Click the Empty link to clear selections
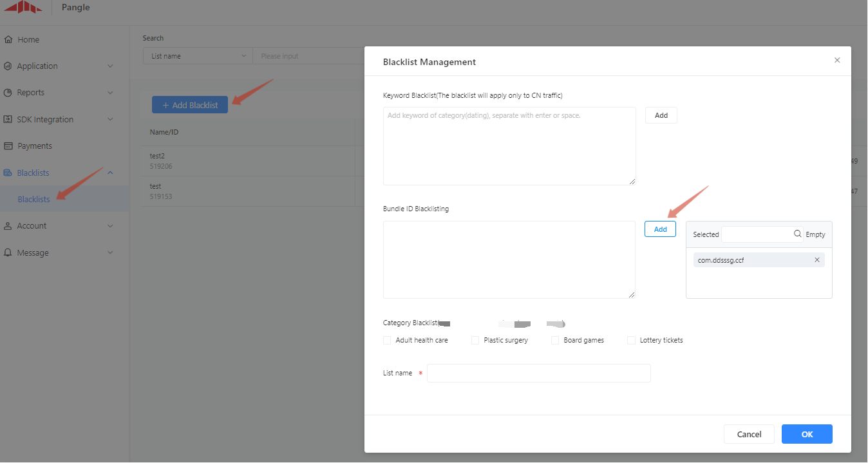This screenshot has height=463, width=868. pyautogui.click(x=815, y=234)
